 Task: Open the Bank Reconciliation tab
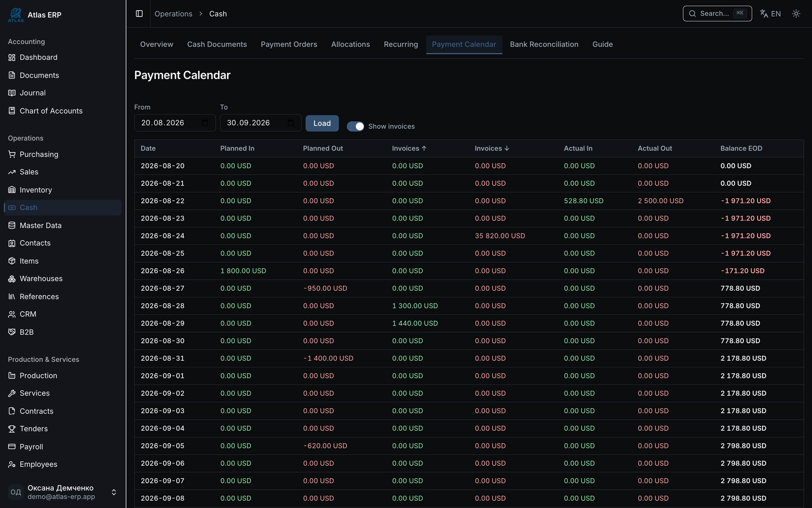coord(544,44)
